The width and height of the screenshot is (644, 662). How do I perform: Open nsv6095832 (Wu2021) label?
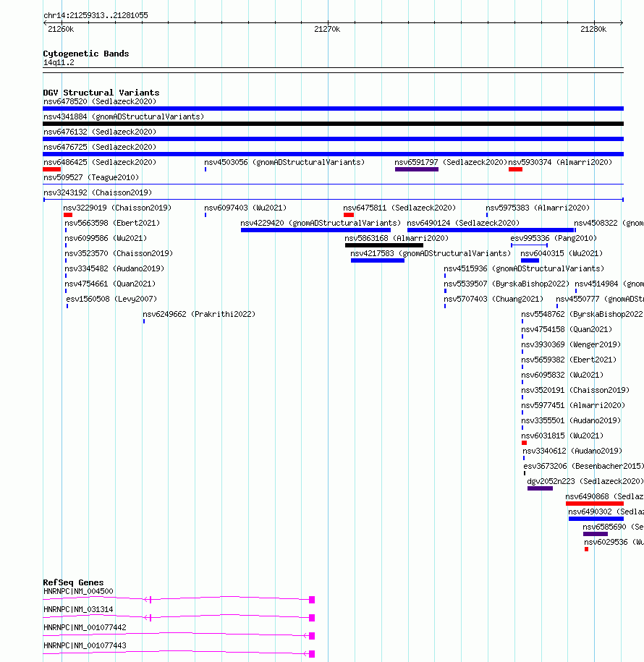click(x=562, y=375)
